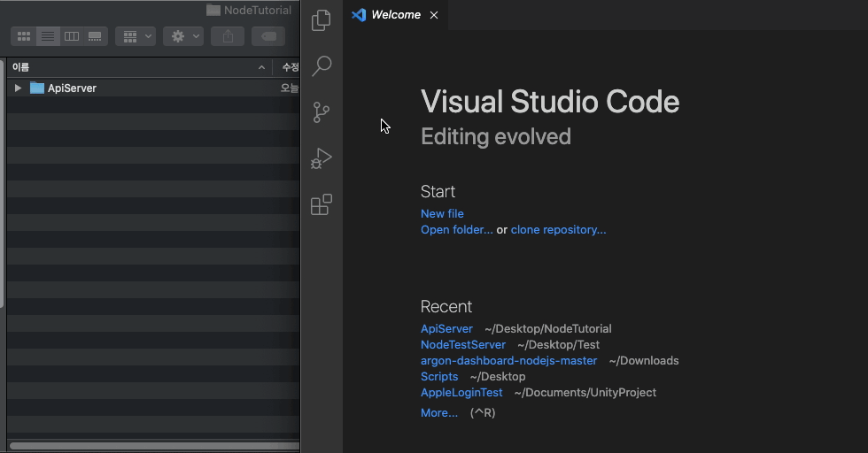Viewport: 868px width, 453px height.
Task: Open the Extensions view
Action: click(321, 204)
